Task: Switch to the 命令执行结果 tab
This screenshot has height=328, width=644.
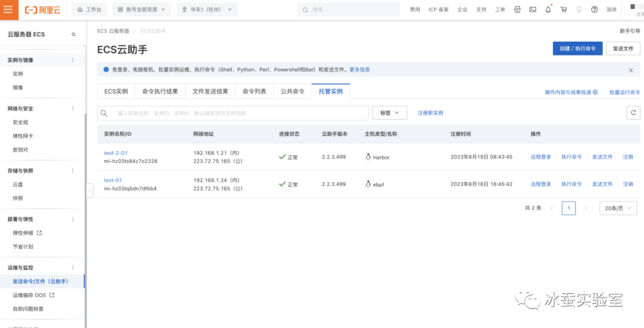Action: click(x=160, y=91)
